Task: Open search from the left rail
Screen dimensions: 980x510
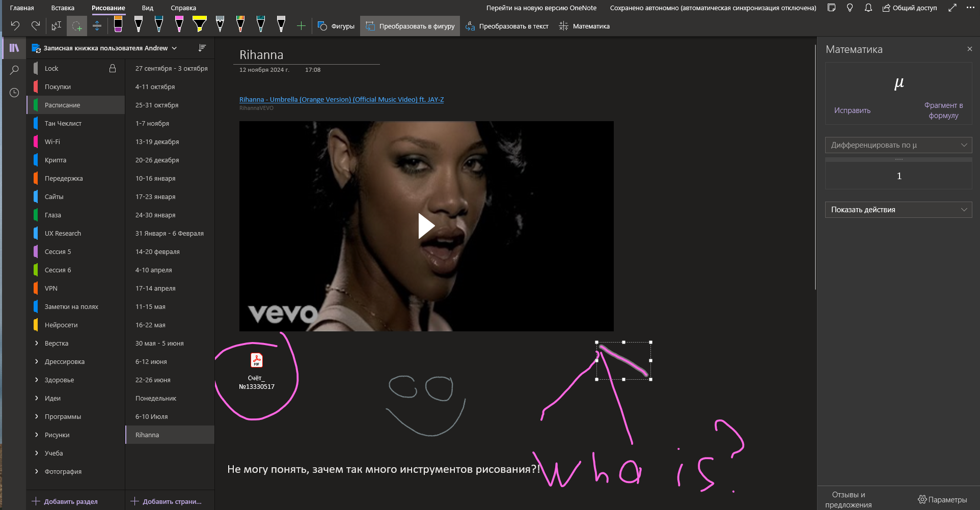Action: coord(14,70)
